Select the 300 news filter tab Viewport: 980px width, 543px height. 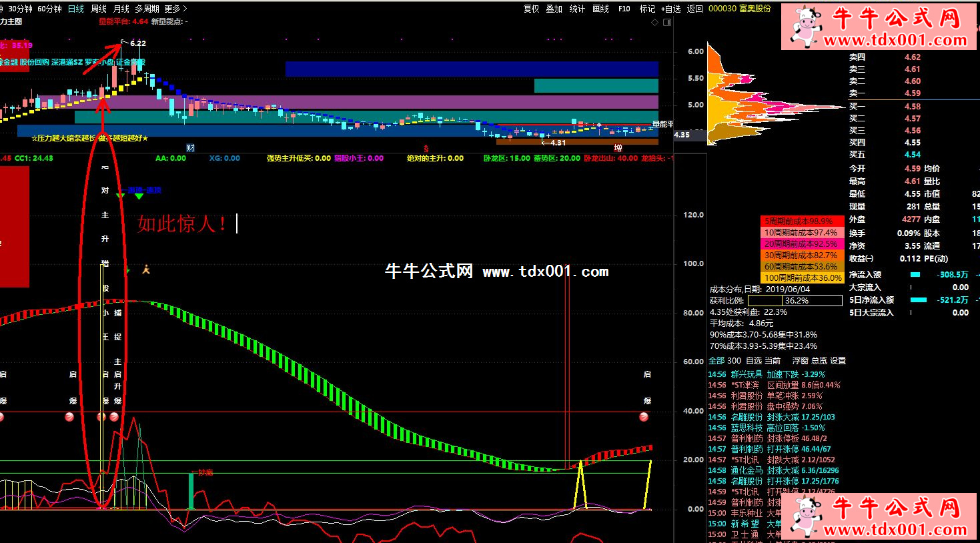(x=734, y=360)
